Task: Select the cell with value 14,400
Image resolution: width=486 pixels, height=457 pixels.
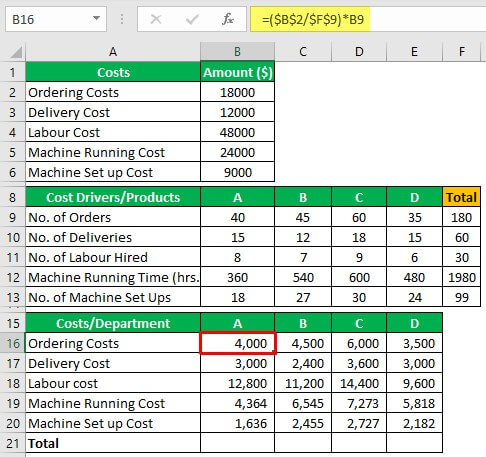Action: [359, 383]
